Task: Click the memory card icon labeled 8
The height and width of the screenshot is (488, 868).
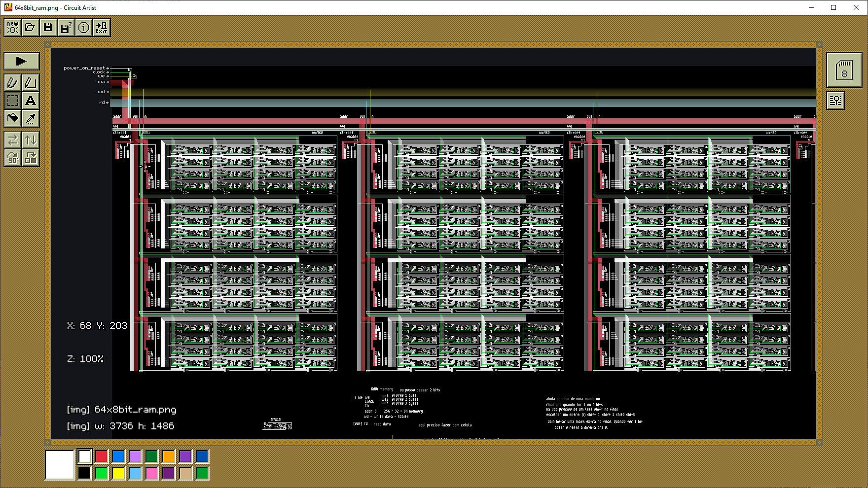Action: 843,70
